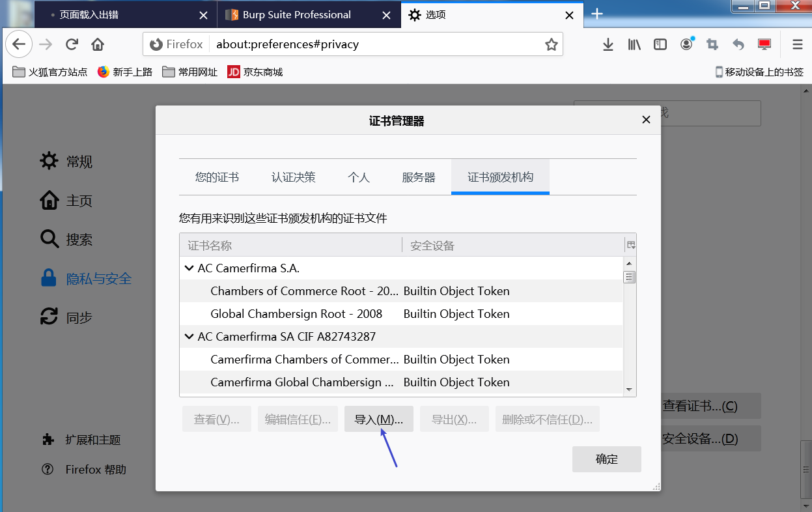Image resolution: width=812 pixels, height=512 pixels.
Task: Toggle the sidebar view icon
Action: pos(660,44)
